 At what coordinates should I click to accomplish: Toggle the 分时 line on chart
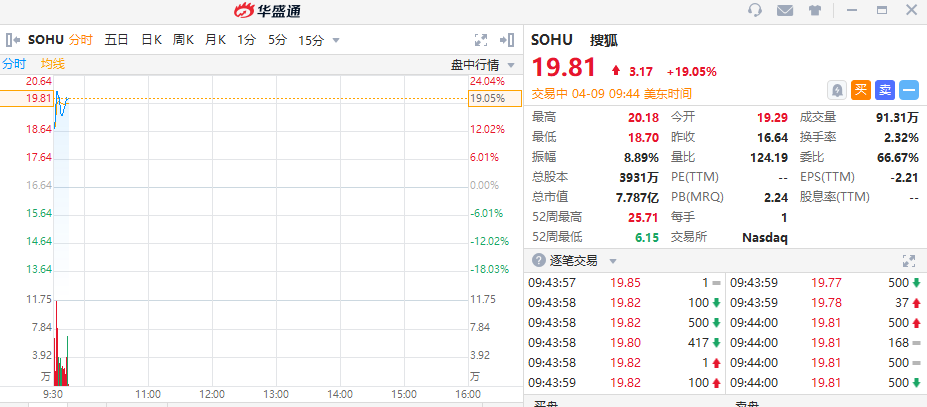[14, 64]
